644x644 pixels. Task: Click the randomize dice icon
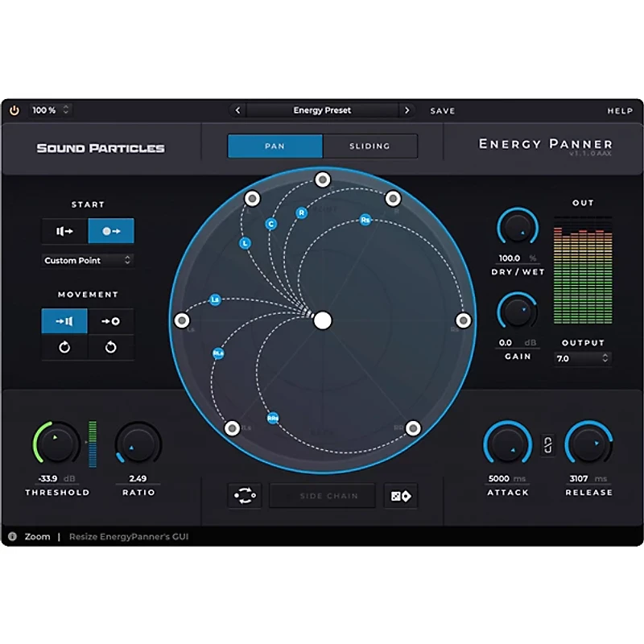(x=400, y=495)
